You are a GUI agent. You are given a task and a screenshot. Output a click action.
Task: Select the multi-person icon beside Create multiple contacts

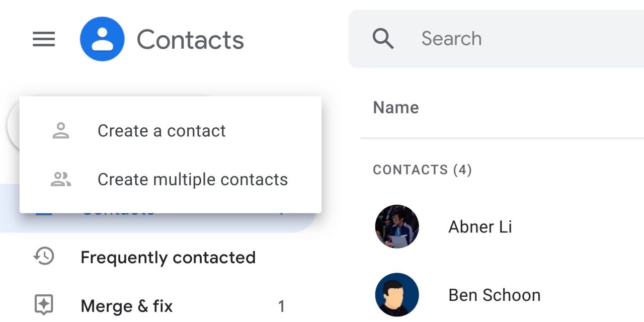pos(60,179)
